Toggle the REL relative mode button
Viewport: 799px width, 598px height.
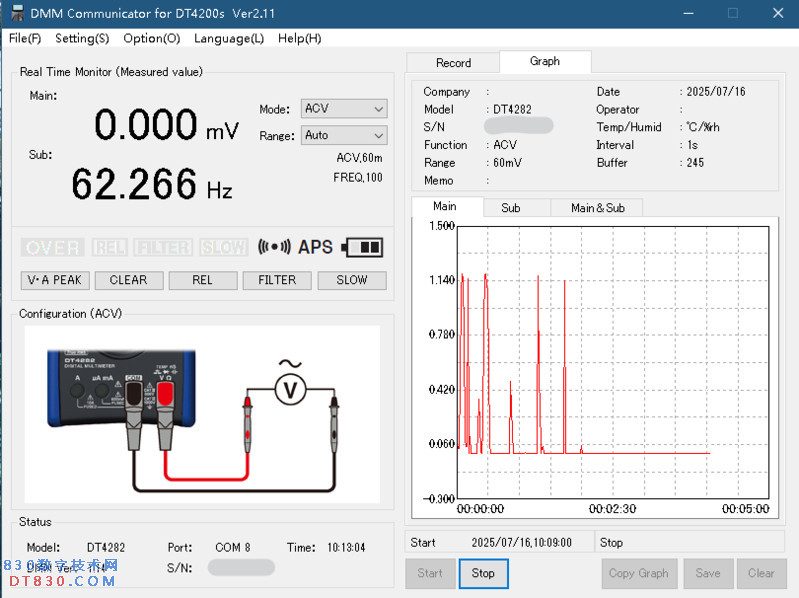click(x=203, y=280)
